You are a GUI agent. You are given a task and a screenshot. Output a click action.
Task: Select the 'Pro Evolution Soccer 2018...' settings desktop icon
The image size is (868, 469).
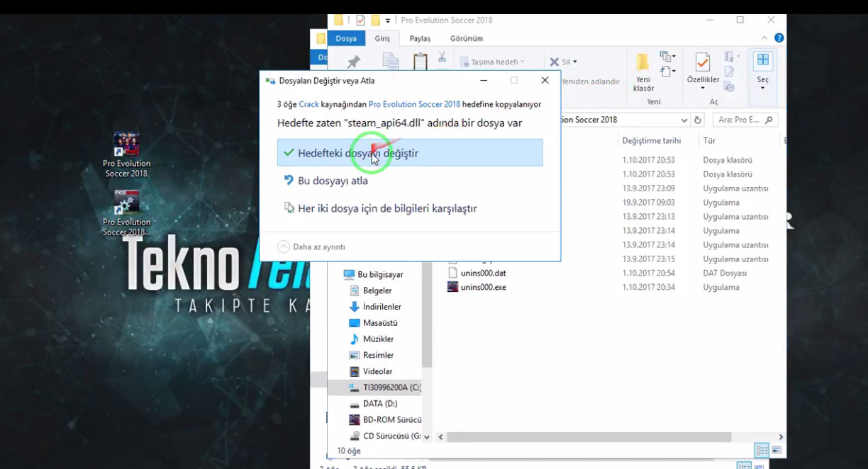[x=126, y=213]
